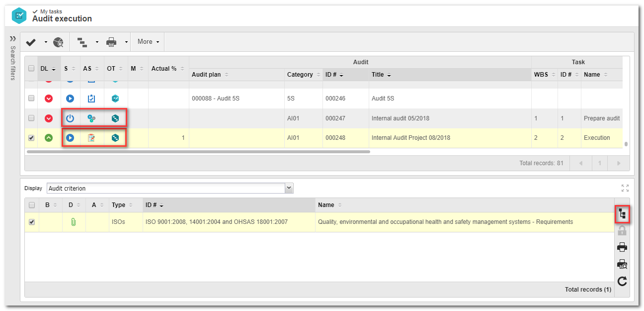The image size is (644, 311).
Task: Click the teal object-type icon in row 000247
Action: coord(115,118)
